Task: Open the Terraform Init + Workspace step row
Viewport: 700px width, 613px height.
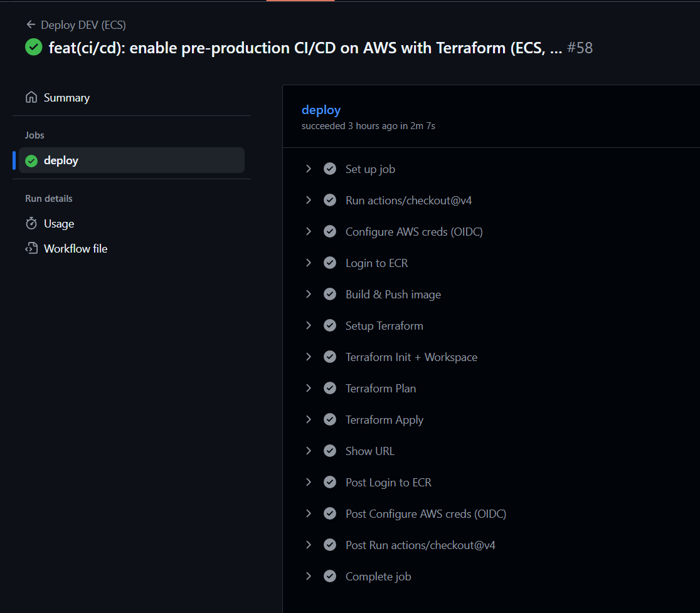Action: click(411, 357)
